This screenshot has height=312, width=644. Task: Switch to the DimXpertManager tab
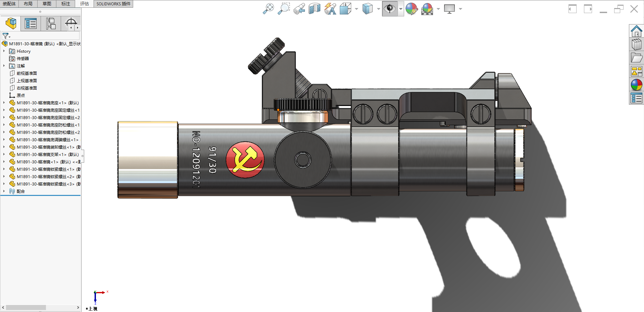click(70, 23)
